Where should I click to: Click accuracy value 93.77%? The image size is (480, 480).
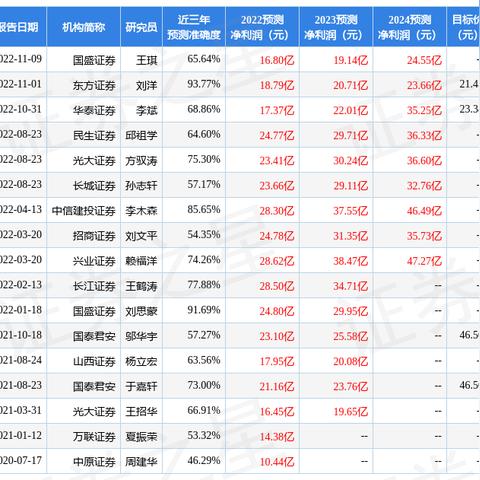[x=204, y=84]
